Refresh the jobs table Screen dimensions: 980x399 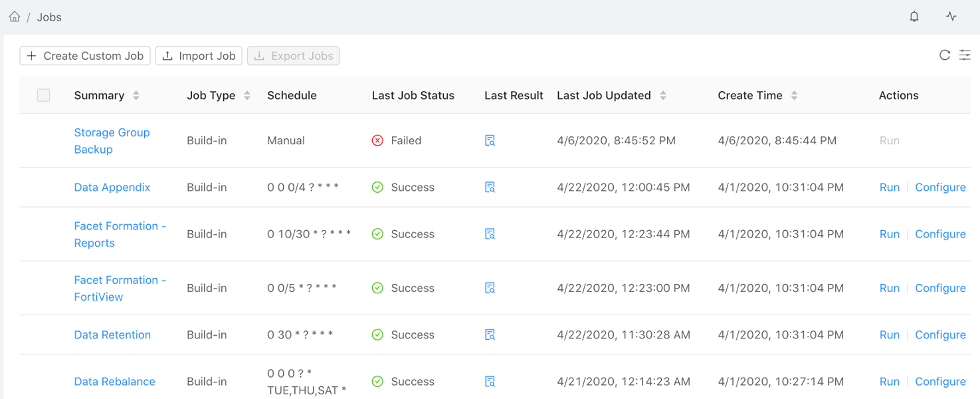[x=945, y=55]
